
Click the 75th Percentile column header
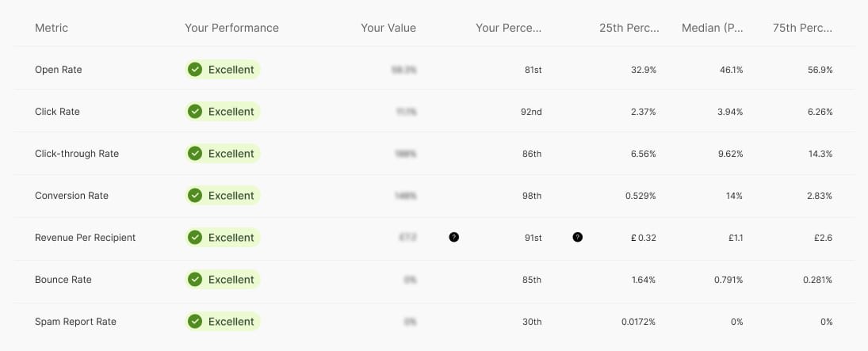[x=802, y=28]
